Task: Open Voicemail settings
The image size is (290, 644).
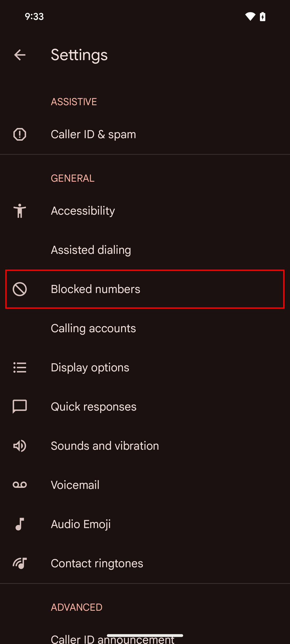Action: coord(75,485)
